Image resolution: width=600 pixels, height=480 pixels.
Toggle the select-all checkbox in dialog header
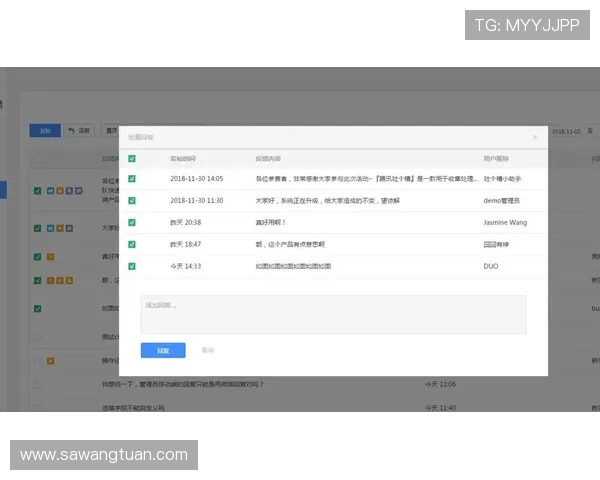(132, 158)
